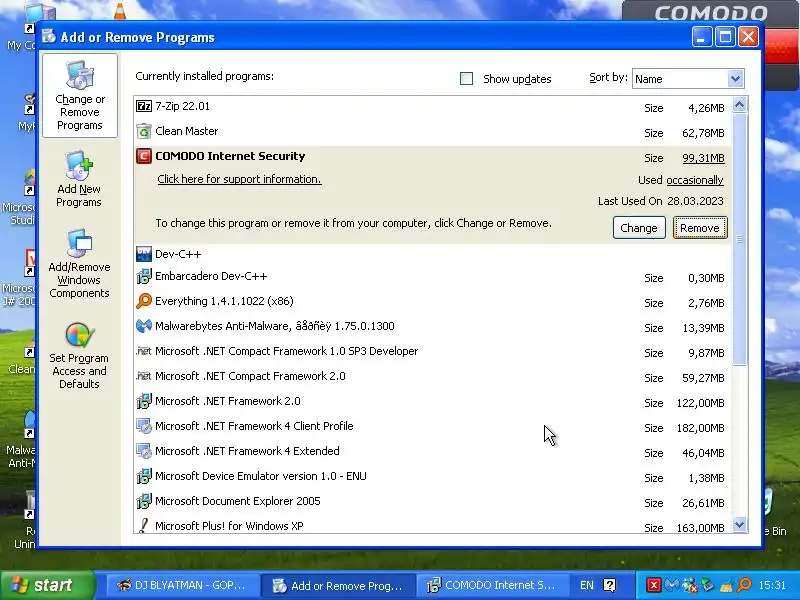Image resolution: width=800 pixels, height=600 pixels.
Task: Open Set Program Access and Defaults
Action: click(x=79, y=356)
